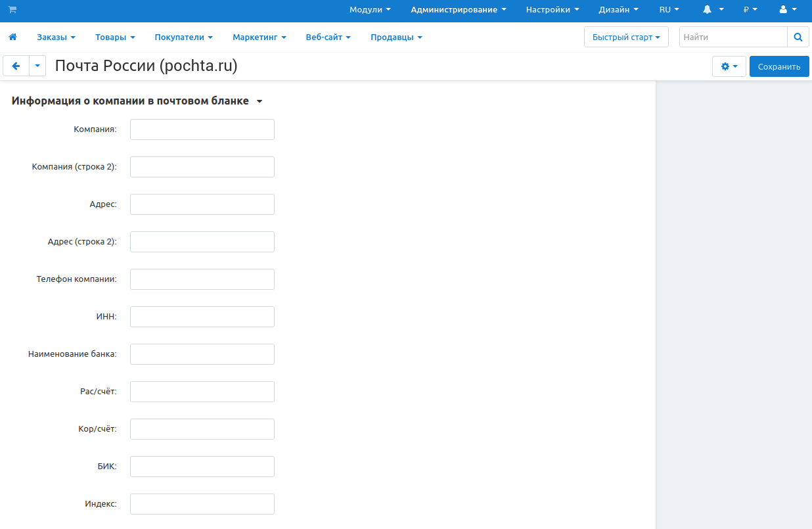This screenshot has width=812, height=529.
Task: Focus the Компания input field
Action: 202,129
